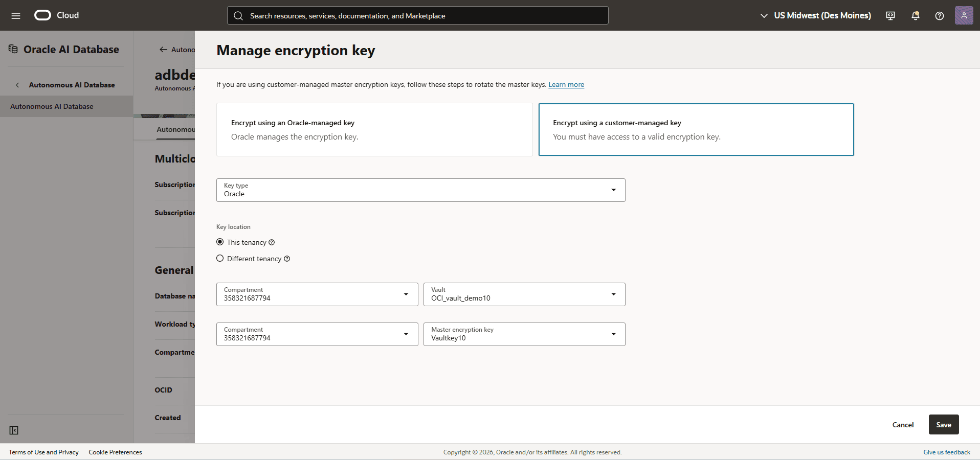
Task: Select the This tenancy radio button
Action: pyautogui.click(x=220, y=242)
